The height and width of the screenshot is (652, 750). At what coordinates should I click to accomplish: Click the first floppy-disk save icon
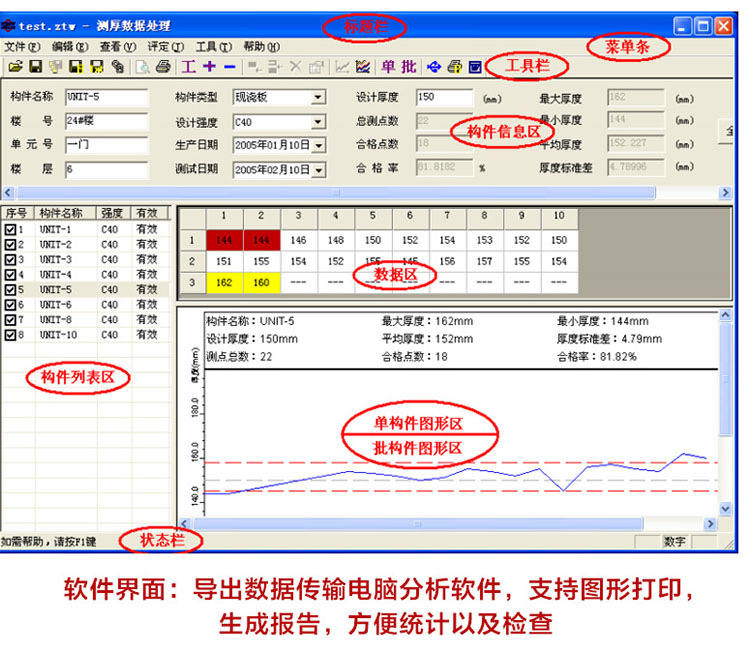(36, 66)
